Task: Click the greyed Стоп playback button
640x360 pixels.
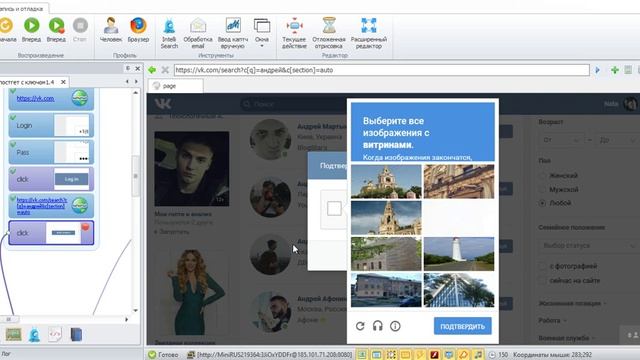Action: 80,26
